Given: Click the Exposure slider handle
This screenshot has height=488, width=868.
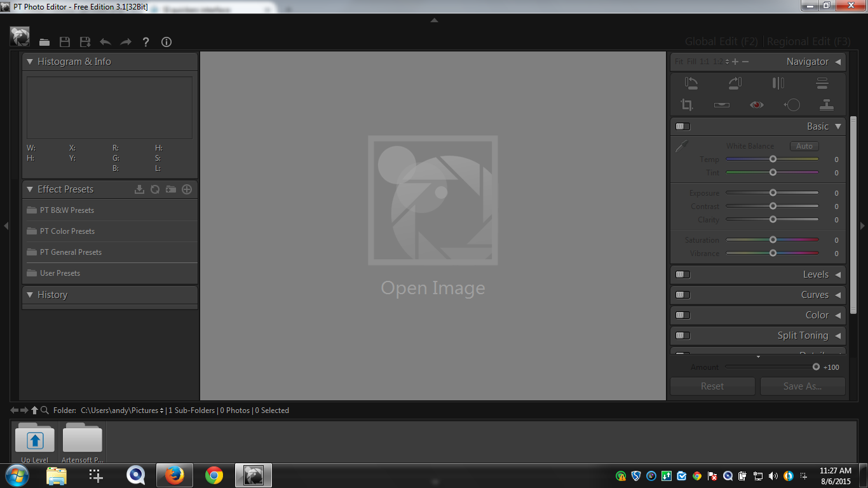Looking at the screenshot, I should 773,193.
